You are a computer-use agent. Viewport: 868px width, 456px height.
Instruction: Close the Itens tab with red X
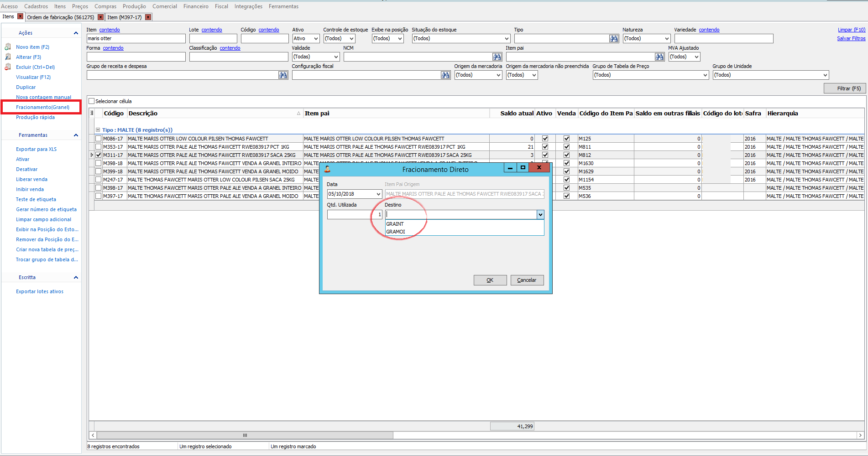(x=20, y=16)
